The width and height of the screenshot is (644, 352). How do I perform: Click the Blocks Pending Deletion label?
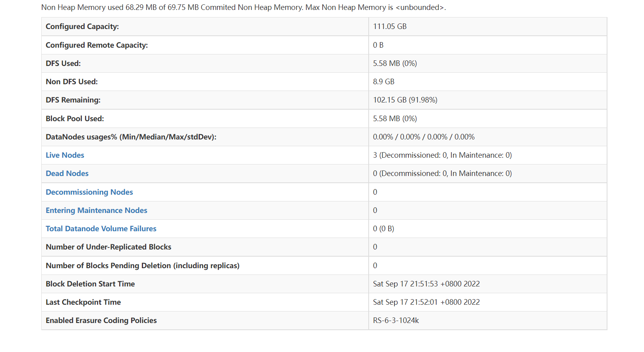[143, 266]
